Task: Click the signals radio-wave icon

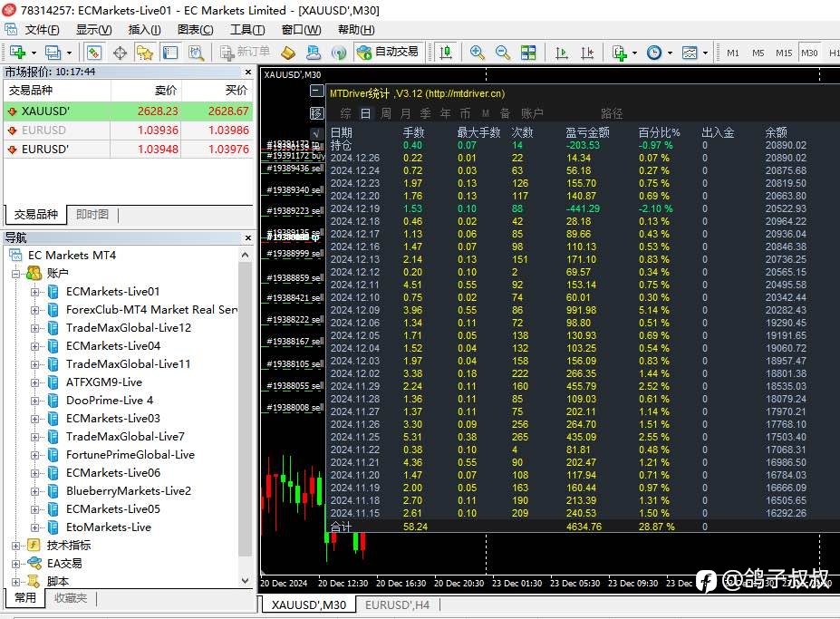Action: pyautogui.click(x=339, y=52)
